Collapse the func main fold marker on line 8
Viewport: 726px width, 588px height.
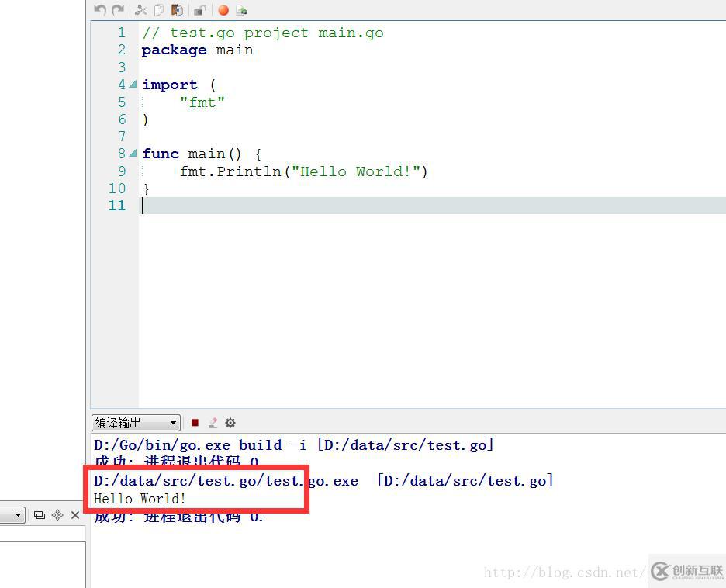tap(133, 154)
